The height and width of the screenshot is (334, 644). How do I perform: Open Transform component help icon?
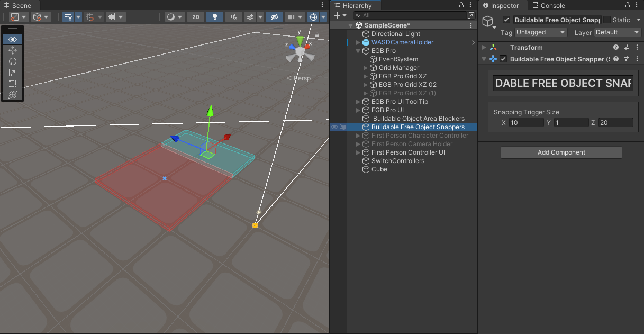click(x=616, y=47)
